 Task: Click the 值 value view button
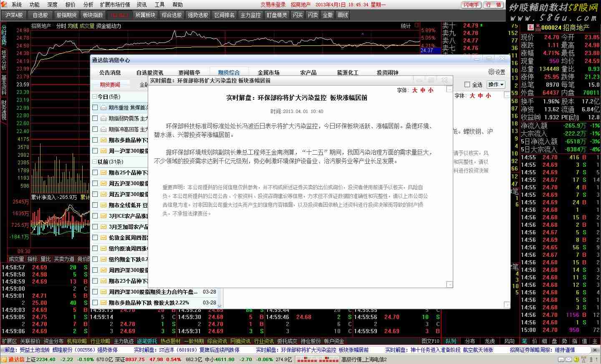coord(584,341)
